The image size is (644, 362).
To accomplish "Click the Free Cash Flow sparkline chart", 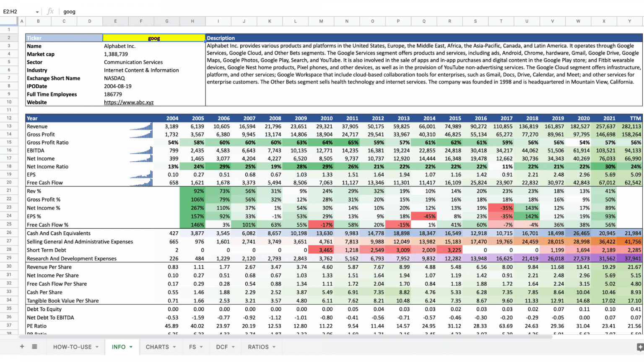I will [141, 182].
